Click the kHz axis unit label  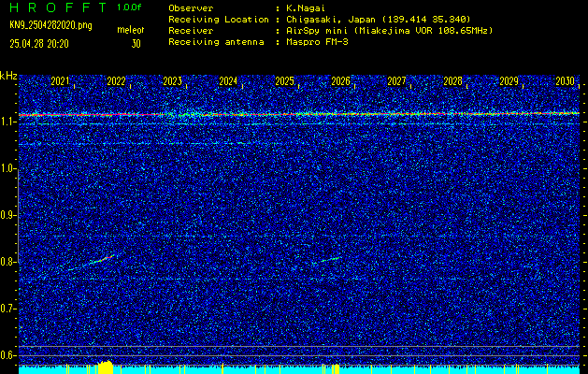(8, 76)
